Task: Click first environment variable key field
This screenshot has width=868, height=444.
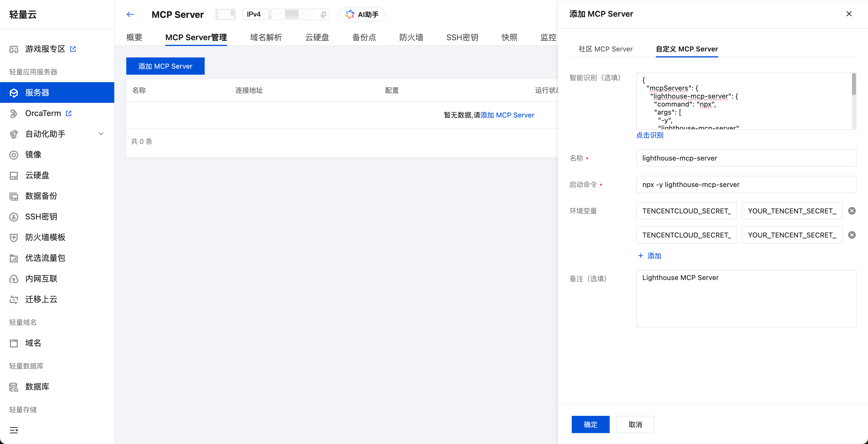Action: [686, 211]
